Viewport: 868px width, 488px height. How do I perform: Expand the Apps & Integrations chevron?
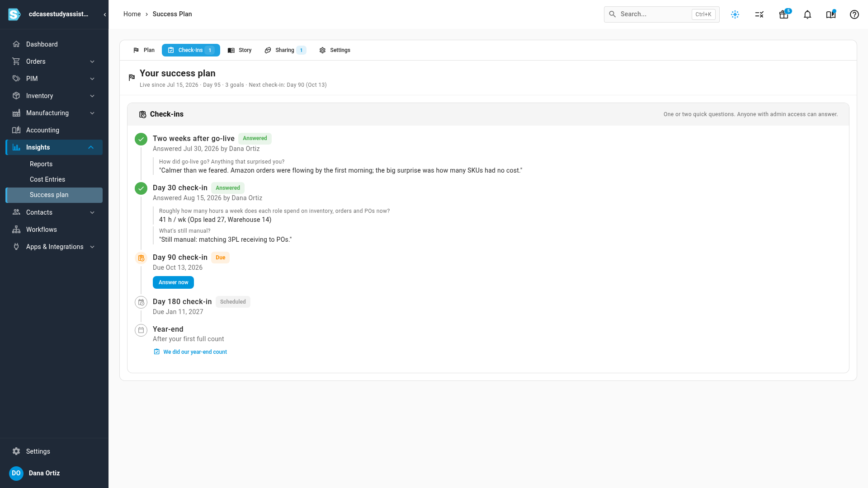point(92,247)
